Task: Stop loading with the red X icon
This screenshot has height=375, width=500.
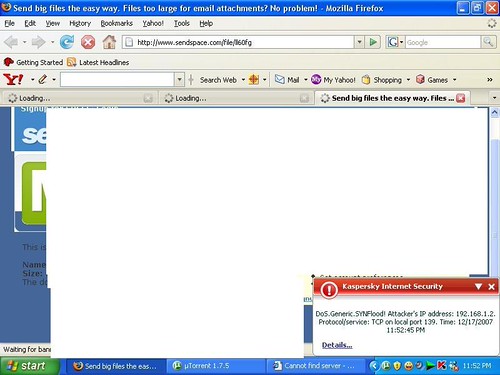Action: coord(88,42)
